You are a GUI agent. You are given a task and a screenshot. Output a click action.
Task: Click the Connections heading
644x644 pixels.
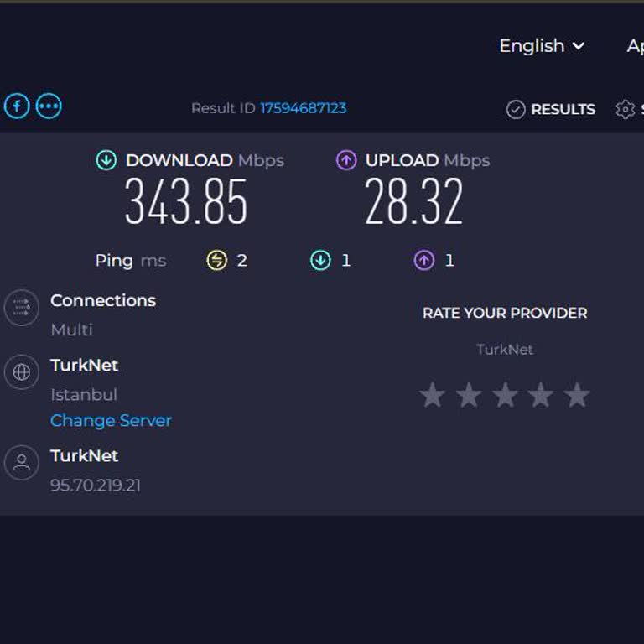103,301
